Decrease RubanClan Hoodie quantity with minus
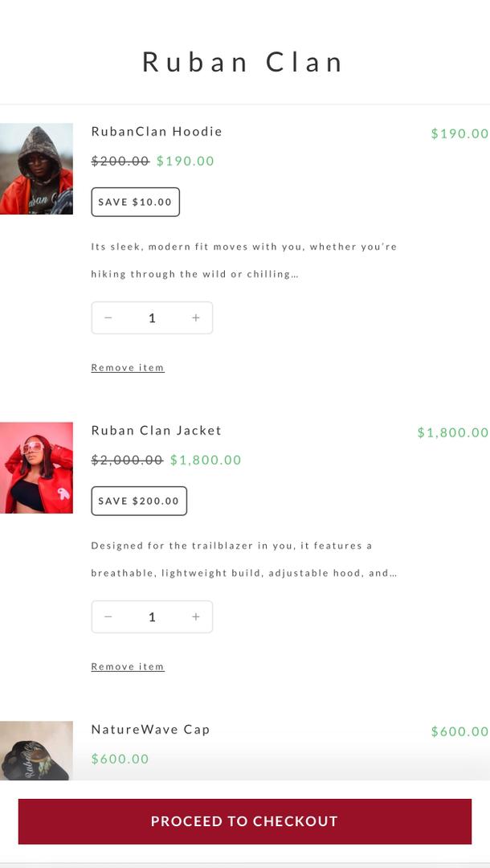Viewport: 490px width, 868px height. [108, 317]
